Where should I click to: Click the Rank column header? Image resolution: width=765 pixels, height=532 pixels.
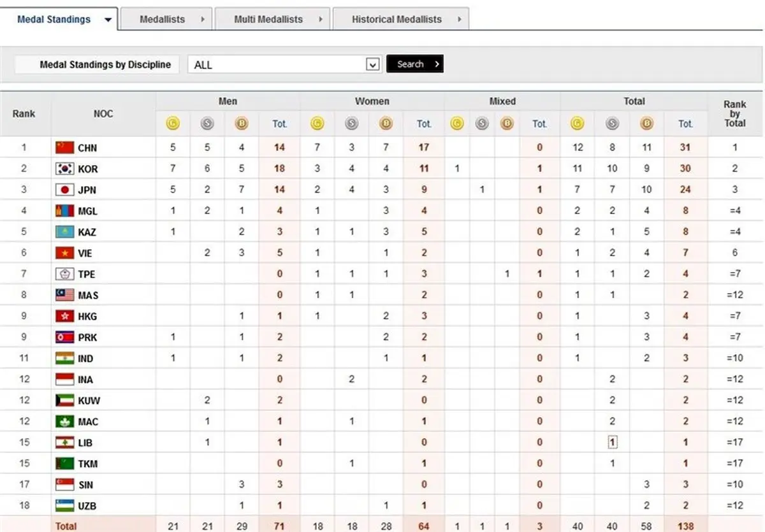click(24, 113)
